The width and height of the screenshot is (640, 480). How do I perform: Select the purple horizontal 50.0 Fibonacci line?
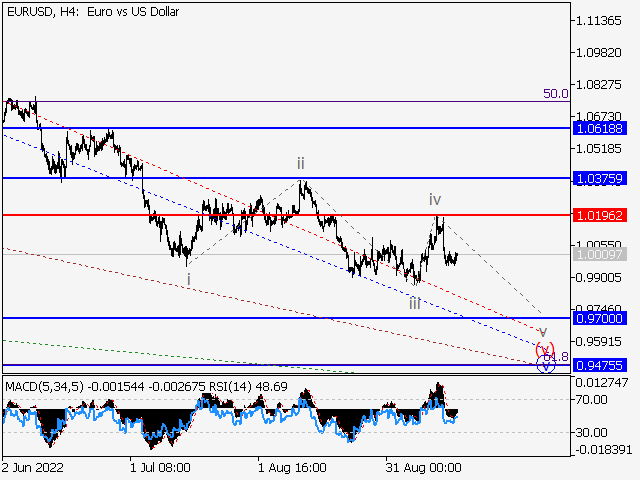point(287,101)
